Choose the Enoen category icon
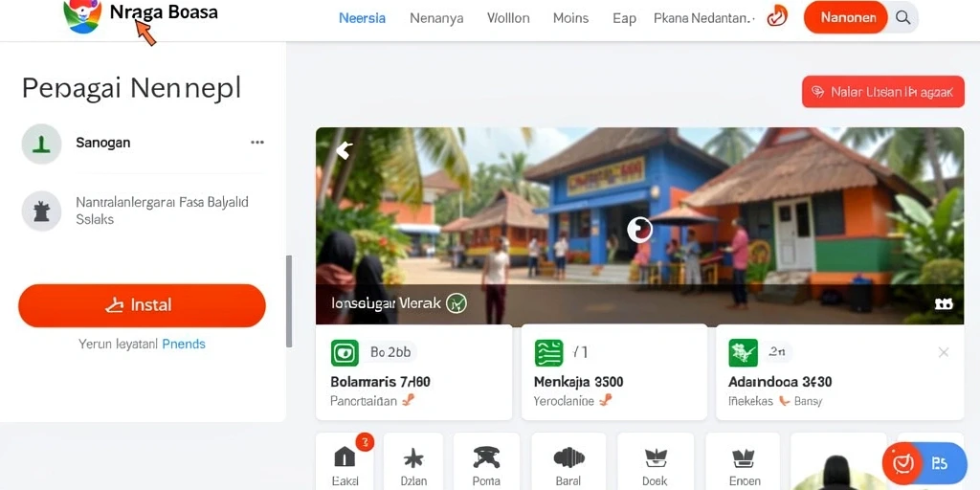 (x=744, y=458)
